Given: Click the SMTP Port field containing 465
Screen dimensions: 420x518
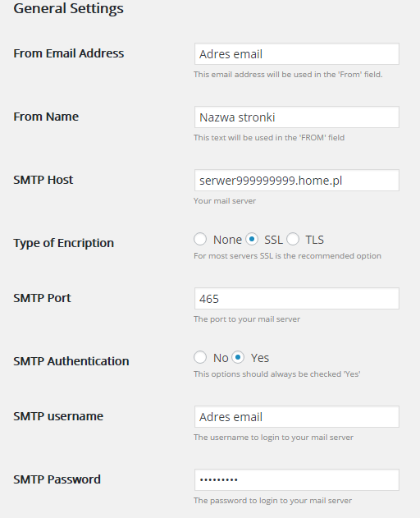Looking at the screenshot, I should (x=297, y=299).
